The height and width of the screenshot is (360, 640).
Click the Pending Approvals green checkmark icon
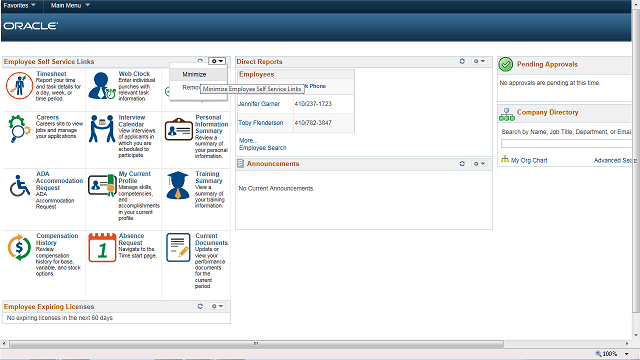(506, 64)
